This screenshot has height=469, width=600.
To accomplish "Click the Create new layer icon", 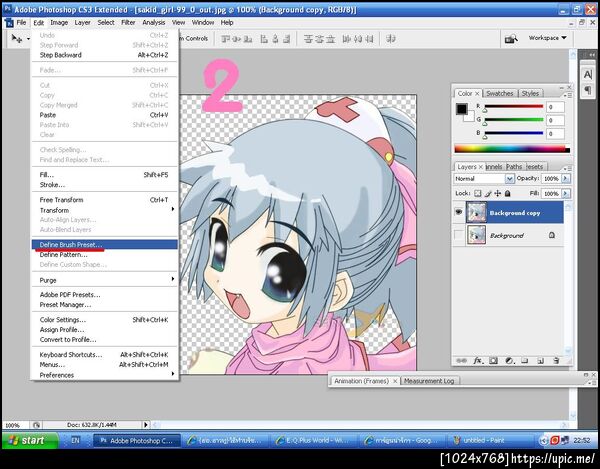I will click(x=540, y=360).
